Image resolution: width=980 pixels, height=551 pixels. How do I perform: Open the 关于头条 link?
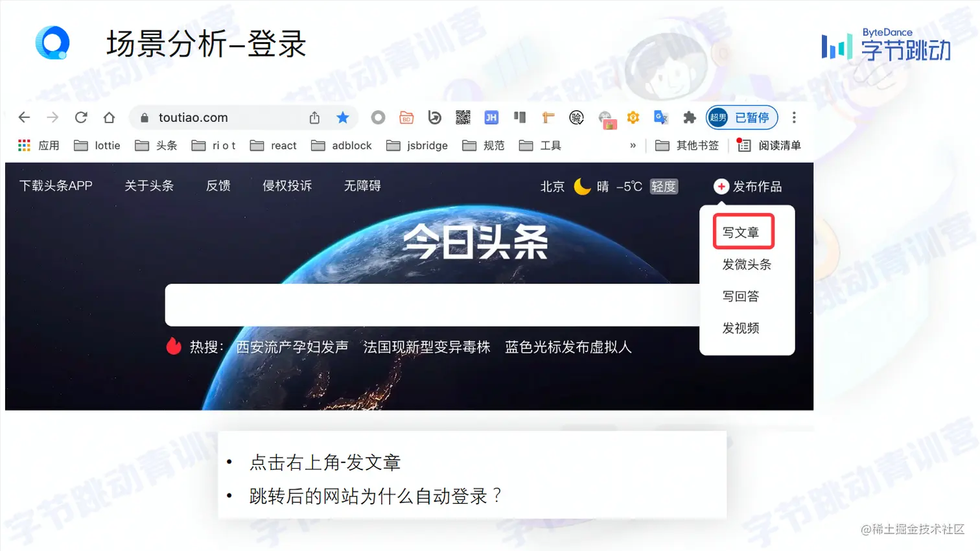149,186
